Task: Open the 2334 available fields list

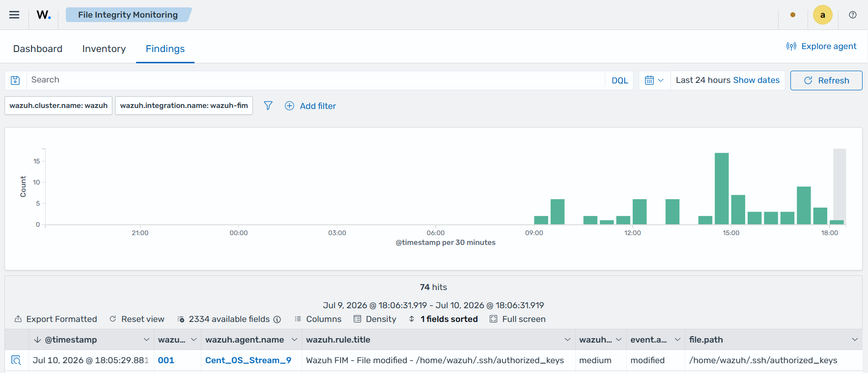Action: (224, 319)
